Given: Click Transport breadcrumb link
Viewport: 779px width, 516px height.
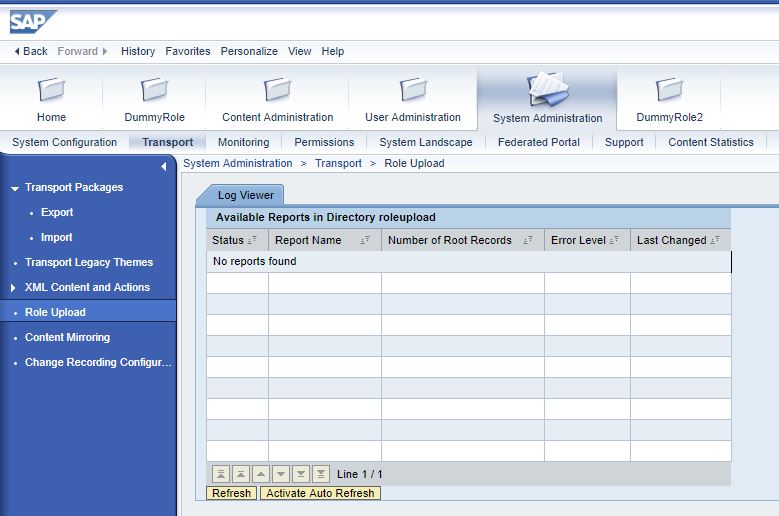Looking at the screenshot, I should point(338,163).
